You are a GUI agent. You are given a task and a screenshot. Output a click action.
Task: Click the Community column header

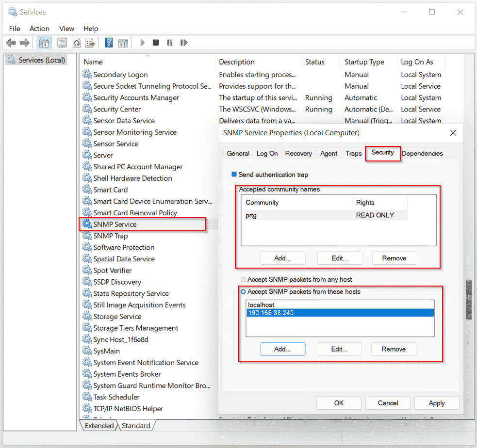pyautogui.click(x=297, y=202)
